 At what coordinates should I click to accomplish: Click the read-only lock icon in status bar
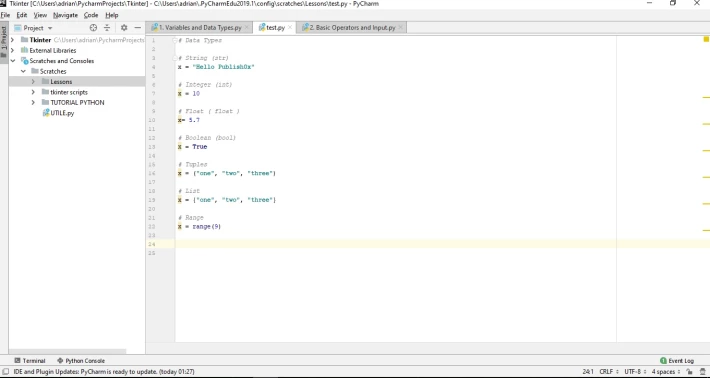pyautogui.click(x=688, y=372)
